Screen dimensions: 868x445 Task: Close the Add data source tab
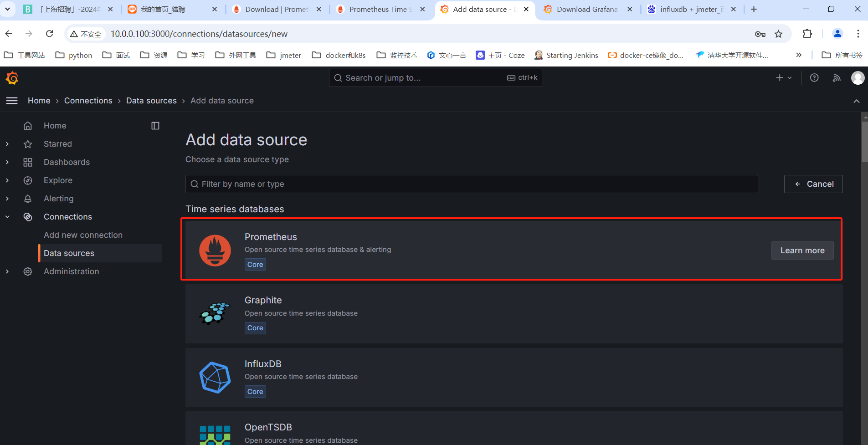tap(526, 9)
